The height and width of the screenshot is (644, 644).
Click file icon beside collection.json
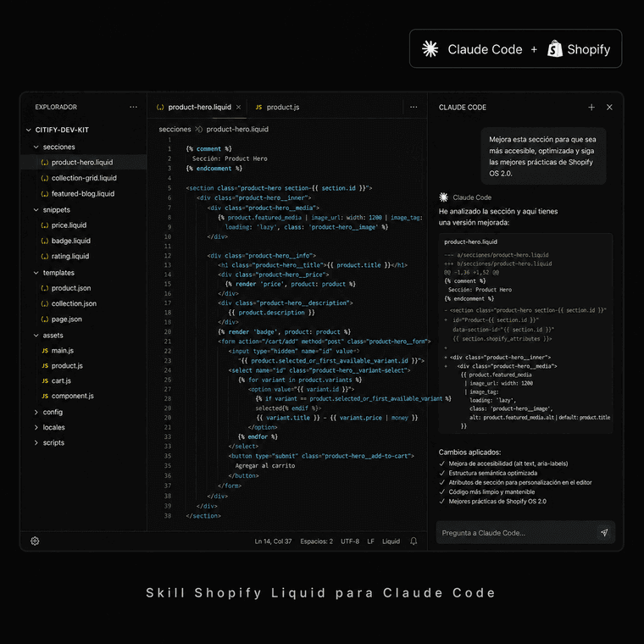tap(45, 303)
